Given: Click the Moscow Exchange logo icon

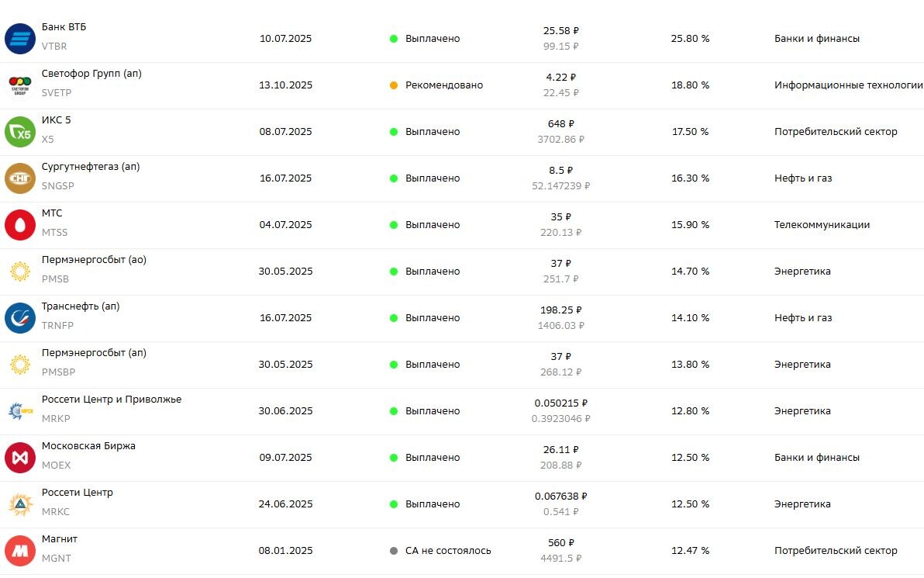Looking at the screenshot, I should tap(20, 459).
